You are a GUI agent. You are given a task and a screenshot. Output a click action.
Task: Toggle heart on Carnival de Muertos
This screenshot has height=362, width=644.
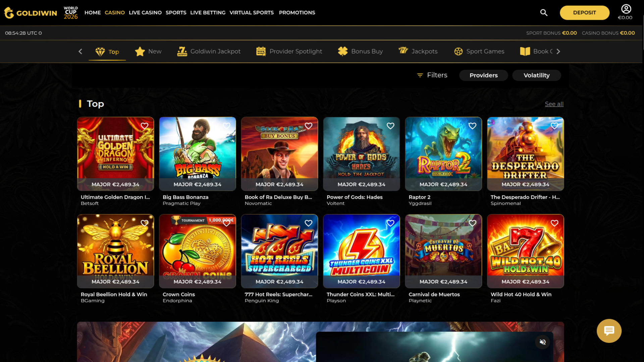(x=472, y=223)
